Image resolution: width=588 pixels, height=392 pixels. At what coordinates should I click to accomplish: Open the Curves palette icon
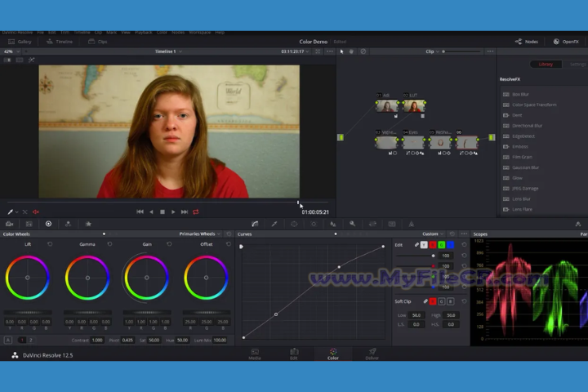(x=255, y=224)
